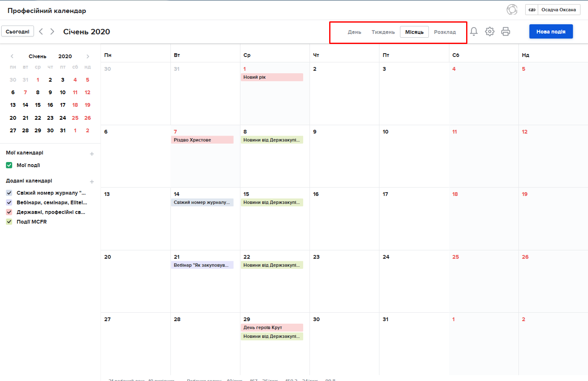
Task: Open the pink Різдво Христове event
Action: [202, 140]
